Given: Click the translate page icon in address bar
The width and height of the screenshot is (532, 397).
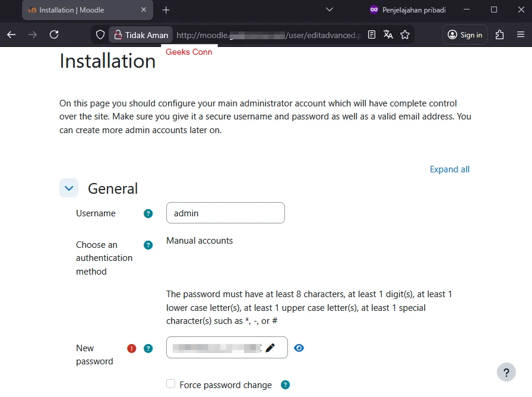Looking at the screenshot, I should click(388, 34).
